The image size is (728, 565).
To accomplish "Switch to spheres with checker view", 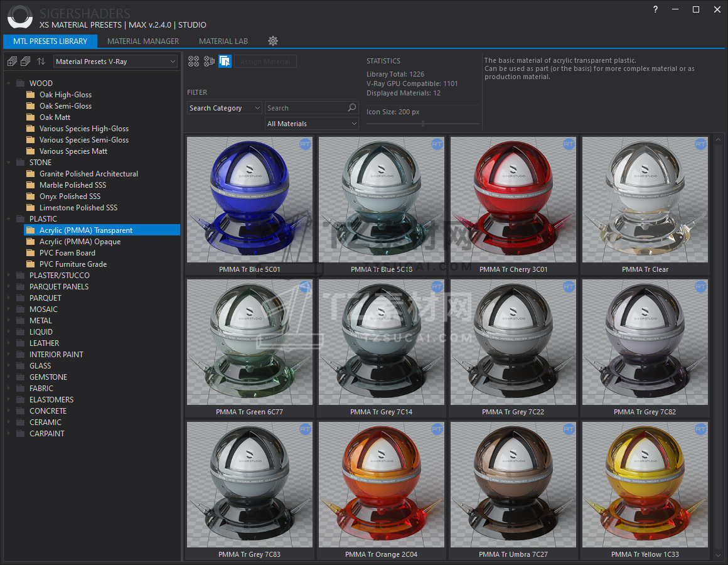I will (x=210, y=62).
